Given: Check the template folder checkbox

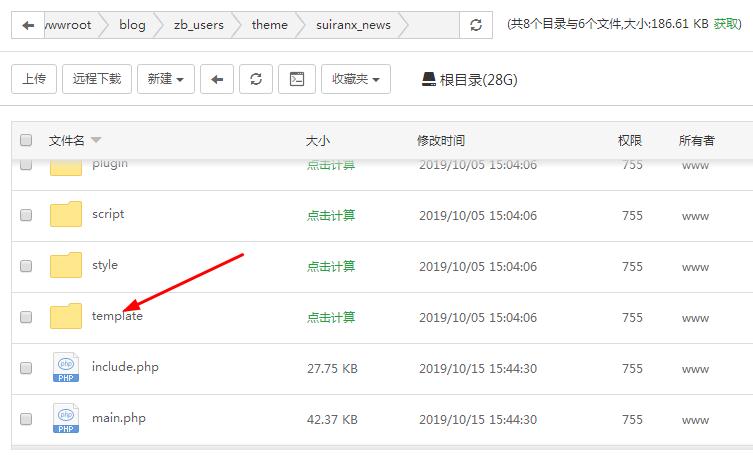Looking at the screenshot, I should click(26, 317).
